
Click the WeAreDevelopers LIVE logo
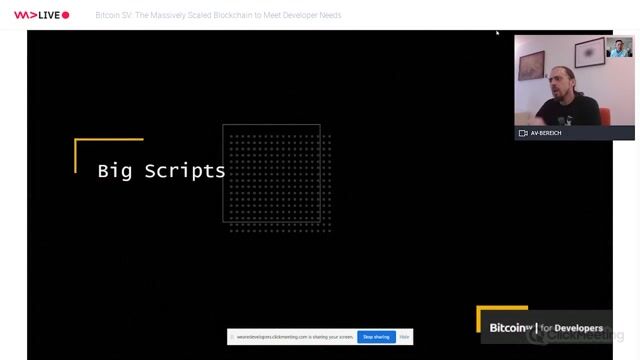click(42, 15)
